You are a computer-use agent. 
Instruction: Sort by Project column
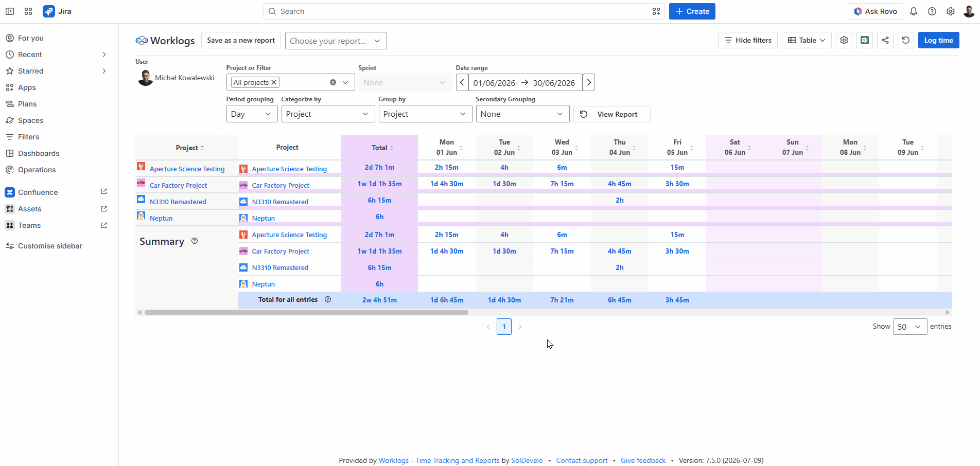[x=202, y=148]
